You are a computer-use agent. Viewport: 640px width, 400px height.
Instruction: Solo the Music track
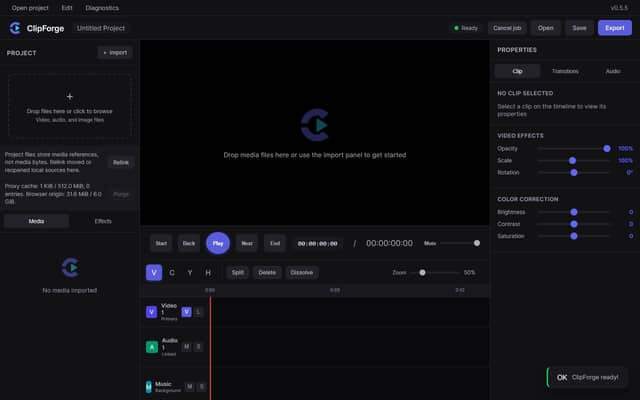pyautogui.click(x=202, y=386)
